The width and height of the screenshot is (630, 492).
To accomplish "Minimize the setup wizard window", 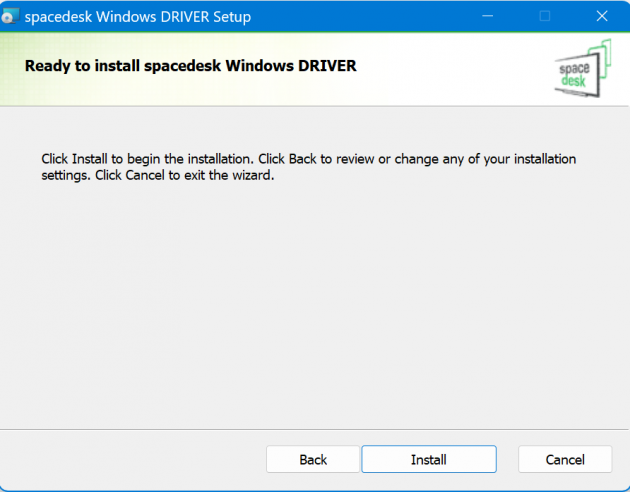I will [488, 17].
